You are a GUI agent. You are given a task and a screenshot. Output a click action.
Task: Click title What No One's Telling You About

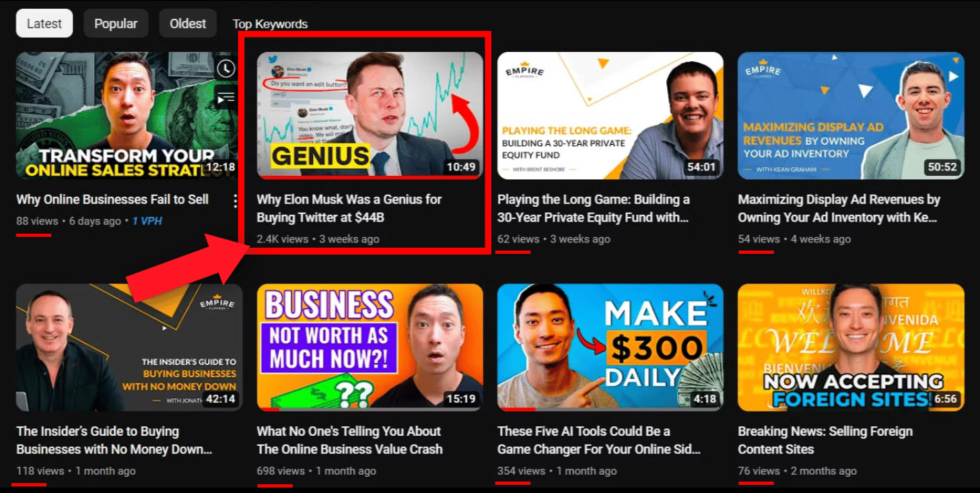[x=350, y=440]
